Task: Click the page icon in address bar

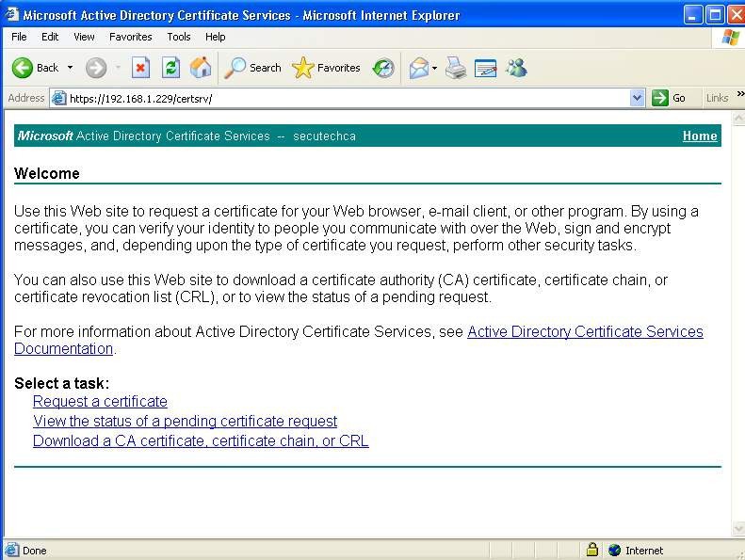Action: [59, 98]
